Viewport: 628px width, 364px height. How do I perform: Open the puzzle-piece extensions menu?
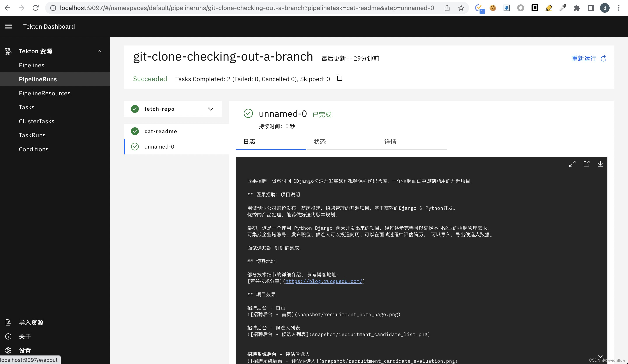point(577,8)
